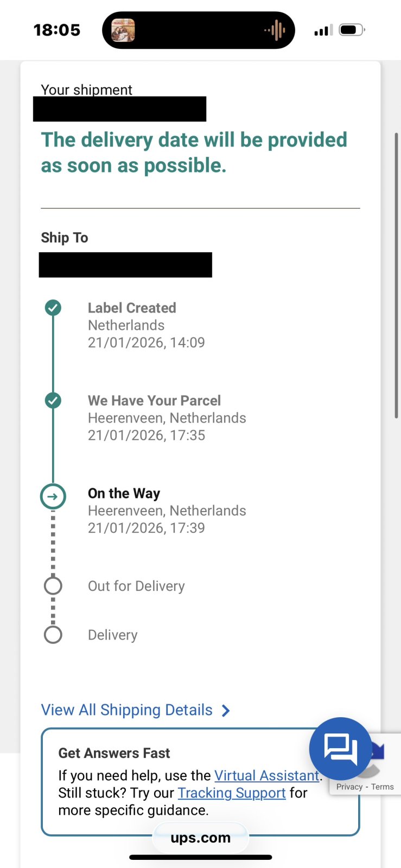
Task: Open the Tracking Support link
Action: (x=232, y=793)
